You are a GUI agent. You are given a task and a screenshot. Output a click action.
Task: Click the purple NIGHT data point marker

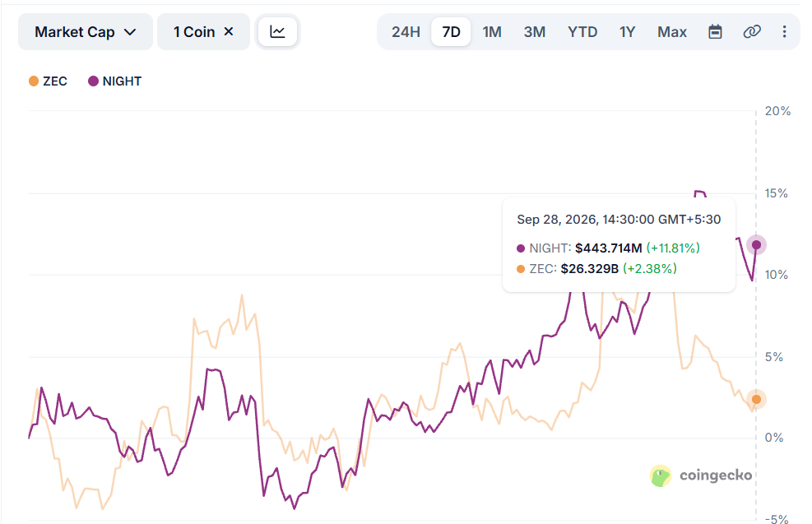pyautogui.click(x=757, y=245)
